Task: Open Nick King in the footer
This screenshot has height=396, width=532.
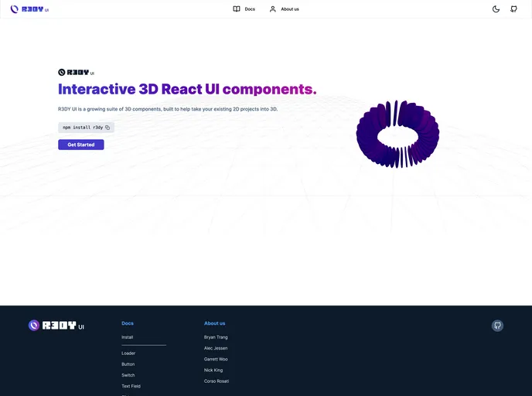Action: 213,370
